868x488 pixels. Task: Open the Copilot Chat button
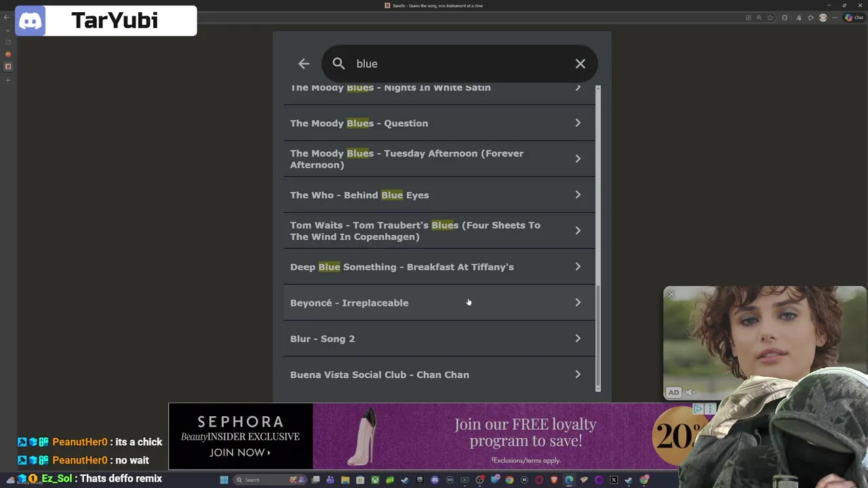(854, 18)
